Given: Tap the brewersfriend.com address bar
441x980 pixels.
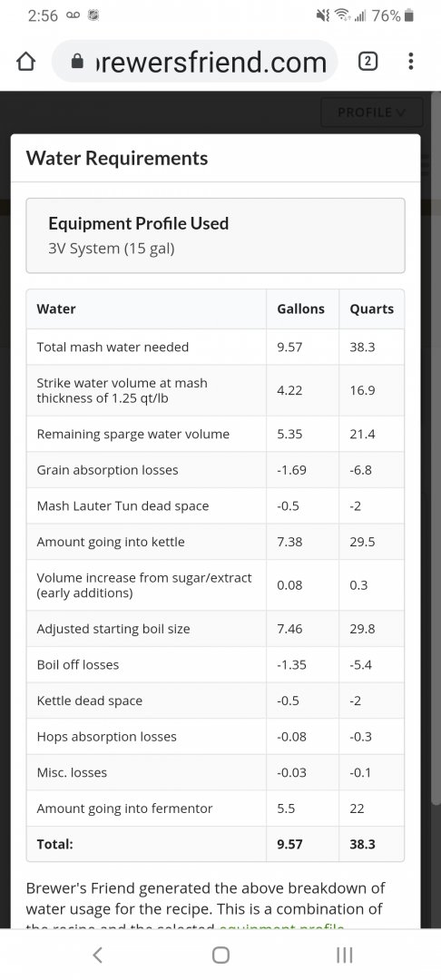Looking at the screenshot, I should pos(195,62).
